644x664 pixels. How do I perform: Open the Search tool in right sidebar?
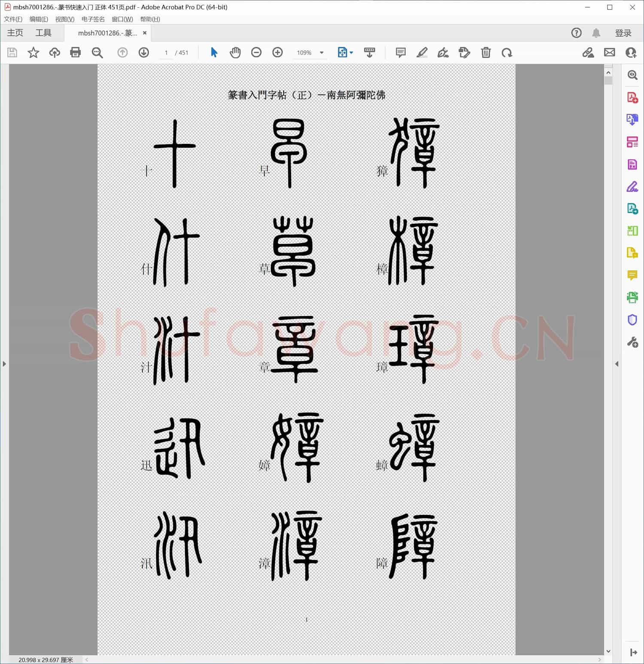pos(632,75)
